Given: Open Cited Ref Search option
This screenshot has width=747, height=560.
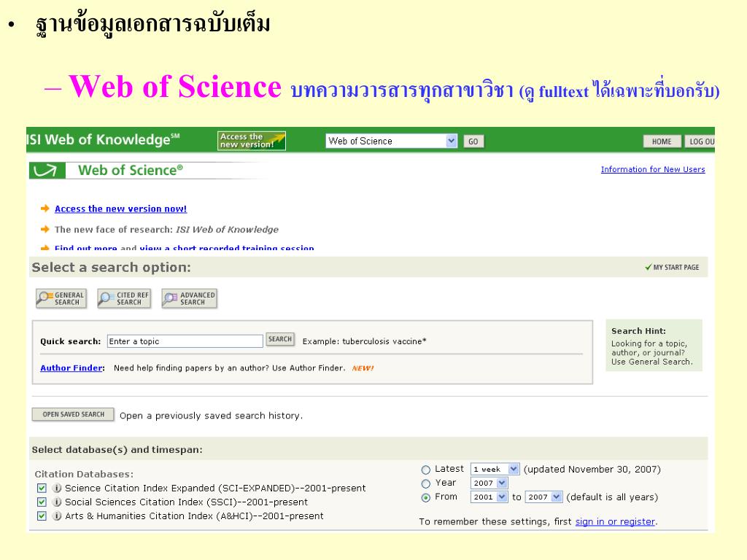Looking at the screenshot, I should (124, 298).
